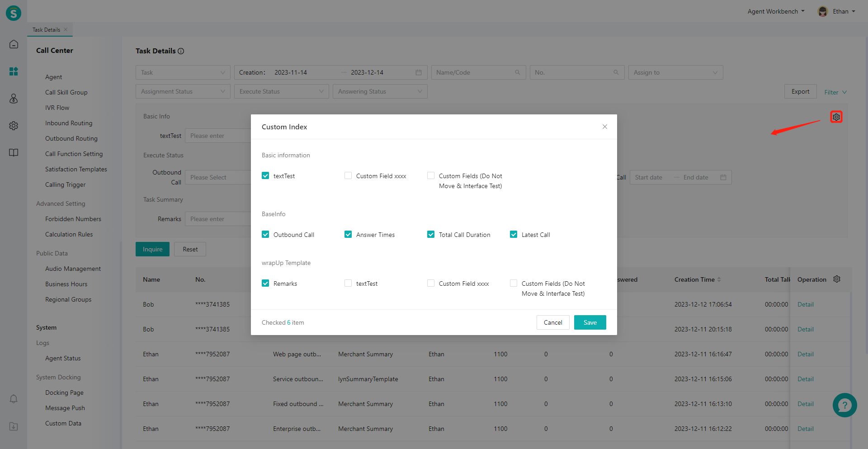Viewport: 868px width, 449px height.
Task: Open Forbidden Numbers menu item
Action: [73, 219]
